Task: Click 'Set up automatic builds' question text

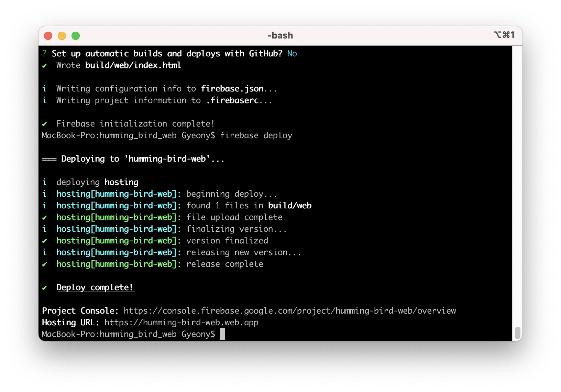Action: [167, 54]
